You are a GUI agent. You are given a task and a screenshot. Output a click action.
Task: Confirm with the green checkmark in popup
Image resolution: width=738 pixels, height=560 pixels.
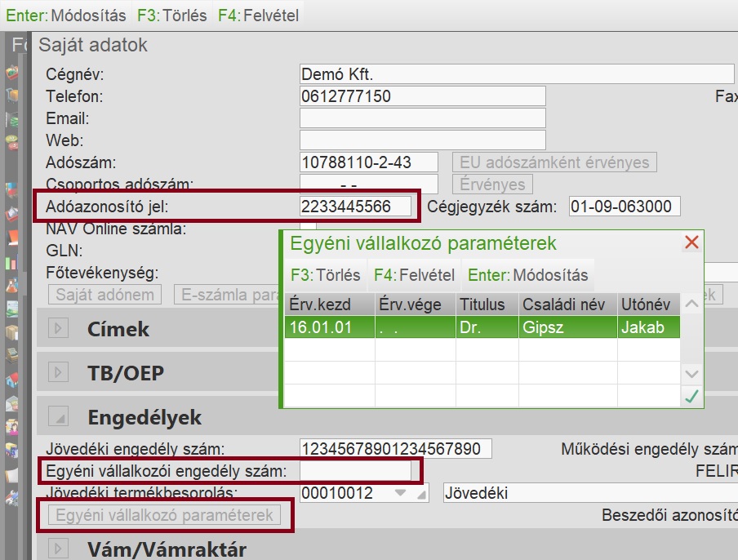[x=691, y=396]
